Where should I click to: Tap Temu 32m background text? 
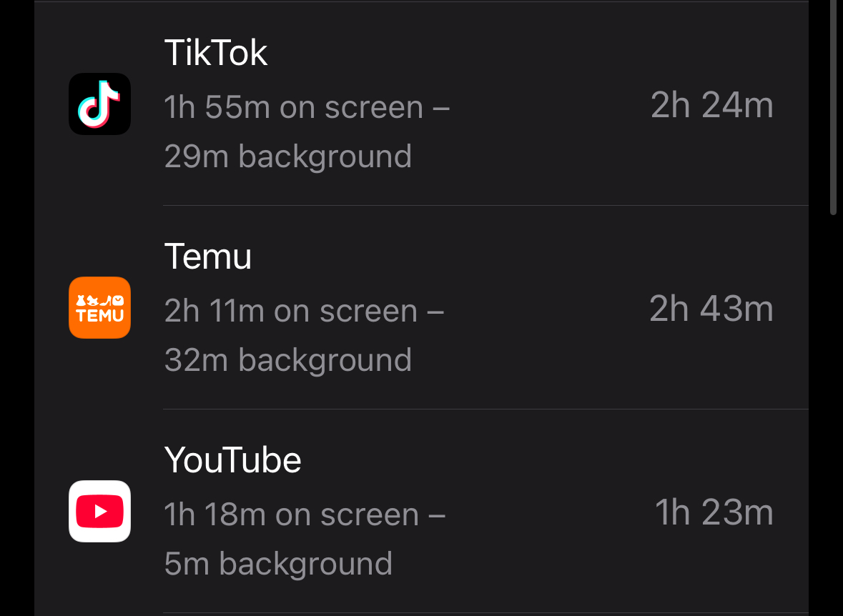point(287,360)
